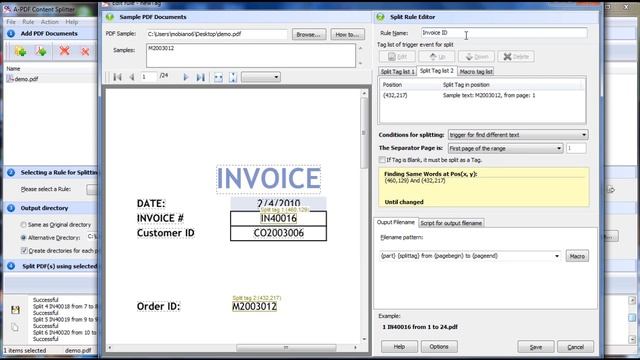Click the Up tag button
The height and width of the screenshot is (360, 640).
pos(437,57)
